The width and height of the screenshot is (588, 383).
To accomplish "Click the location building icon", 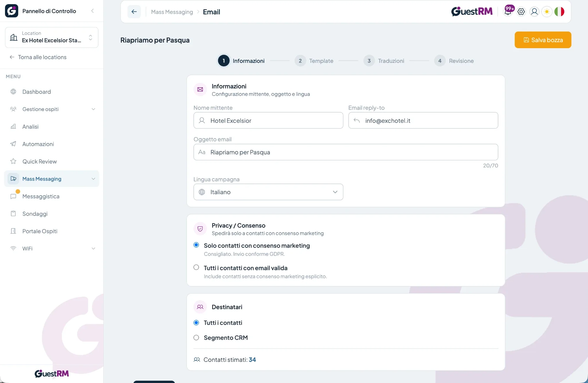I will 14,37.
